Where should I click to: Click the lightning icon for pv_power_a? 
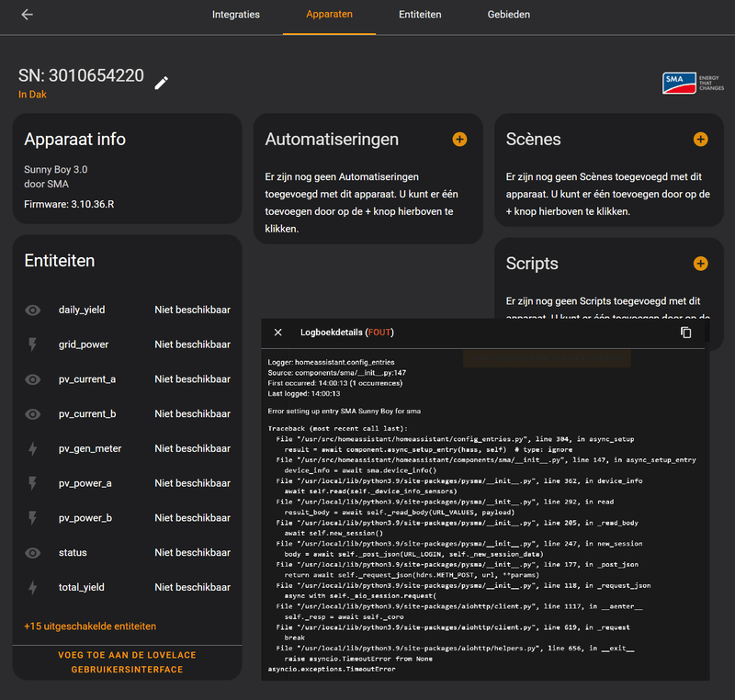(x=33, y=483)
